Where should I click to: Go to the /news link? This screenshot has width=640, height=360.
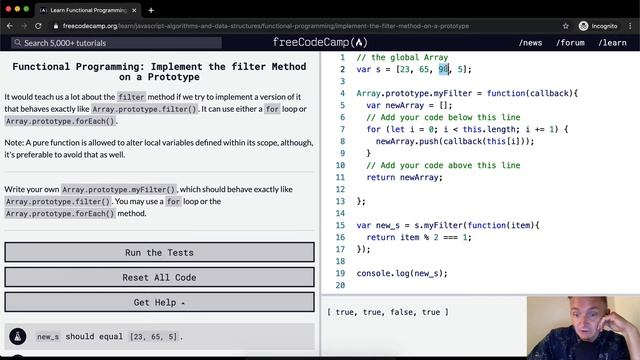tap(530, 43)
